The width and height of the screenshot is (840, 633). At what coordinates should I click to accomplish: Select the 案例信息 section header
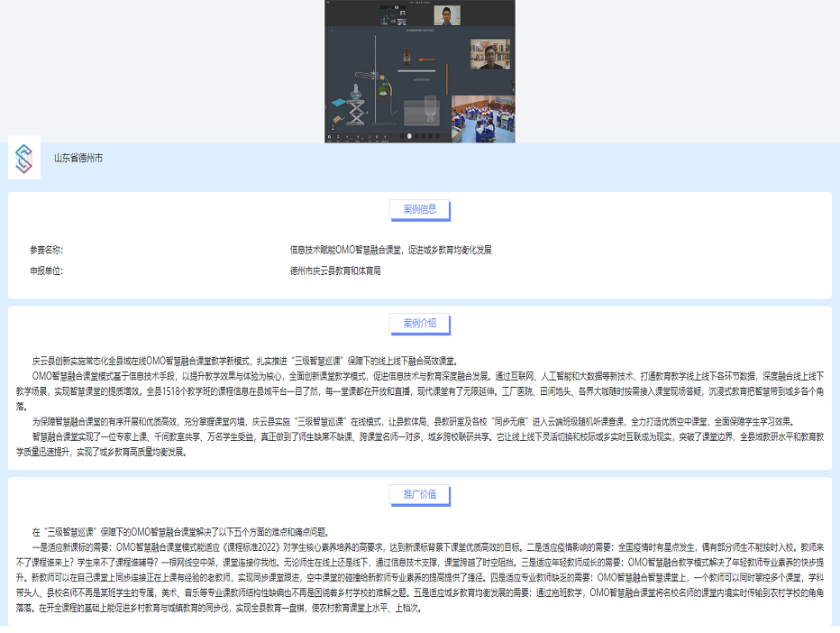point(419,209)
